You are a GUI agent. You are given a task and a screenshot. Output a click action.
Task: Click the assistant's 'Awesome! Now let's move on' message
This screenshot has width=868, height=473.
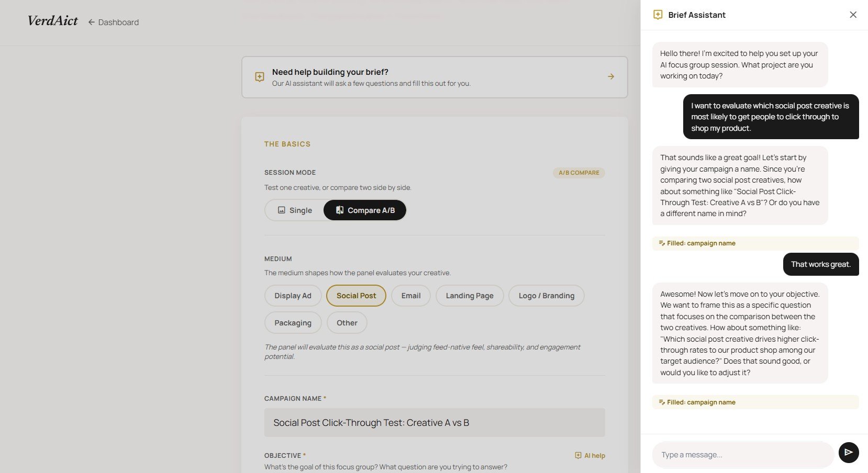[x=740, y=333]
